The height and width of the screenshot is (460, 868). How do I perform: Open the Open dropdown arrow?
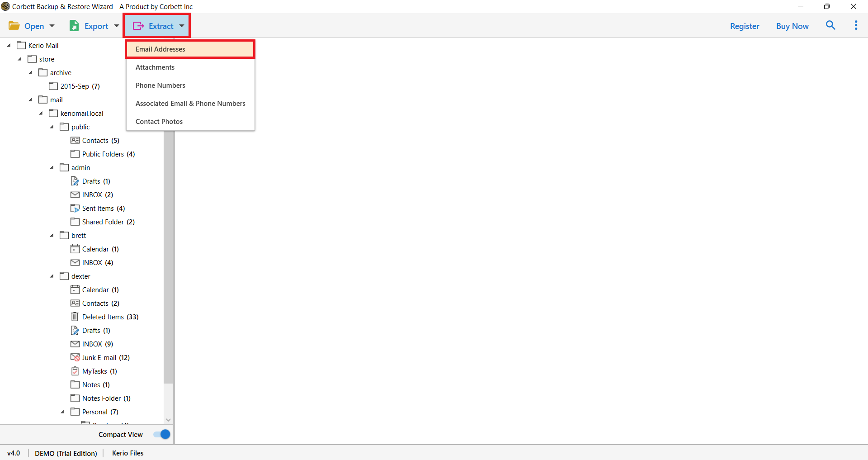point(52,26)
